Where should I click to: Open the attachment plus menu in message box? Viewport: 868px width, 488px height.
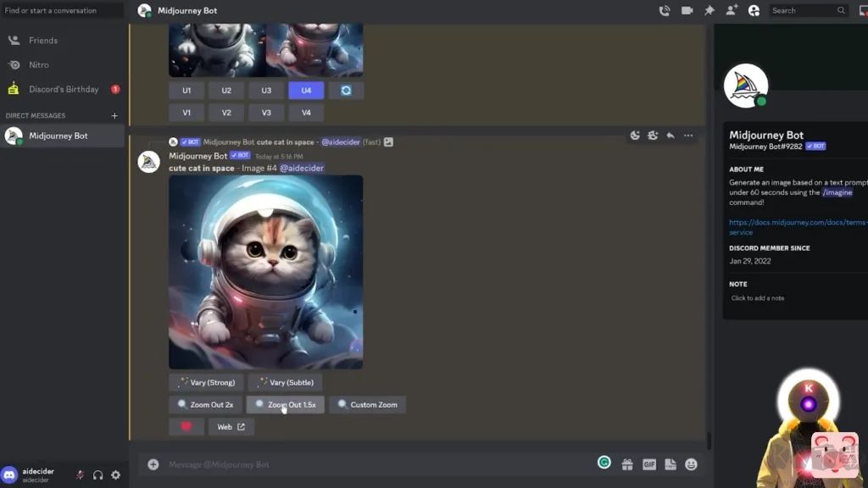pos(153,464)
